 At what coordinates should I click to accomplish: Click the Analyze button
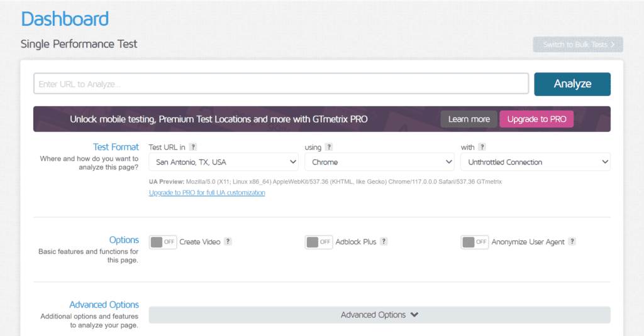pyautogui.click(x=572, y=84)
